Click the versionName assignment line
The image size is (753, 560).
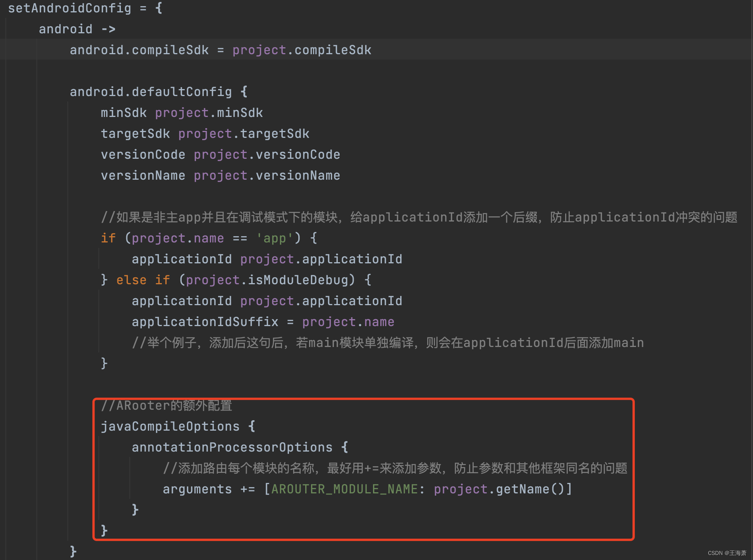220,175
